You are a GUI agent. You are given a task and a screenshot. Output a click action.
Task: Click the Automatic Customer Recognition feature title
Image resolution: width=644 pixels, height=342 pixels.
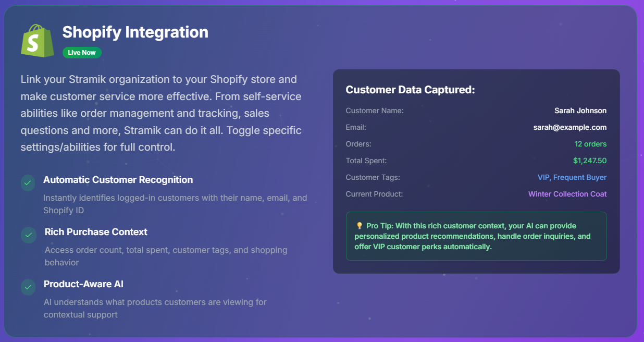coord(118,180)
